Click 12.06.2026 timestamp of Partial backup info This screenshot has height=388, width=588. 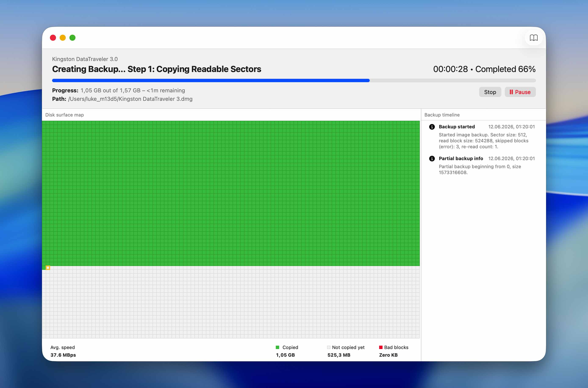512,159
